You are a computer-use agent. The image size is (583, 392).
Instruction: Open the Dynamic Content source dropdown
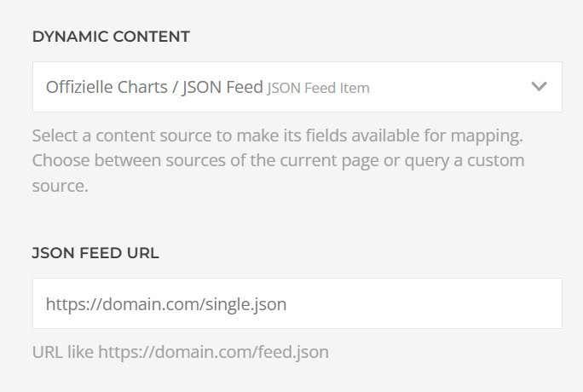297,87
